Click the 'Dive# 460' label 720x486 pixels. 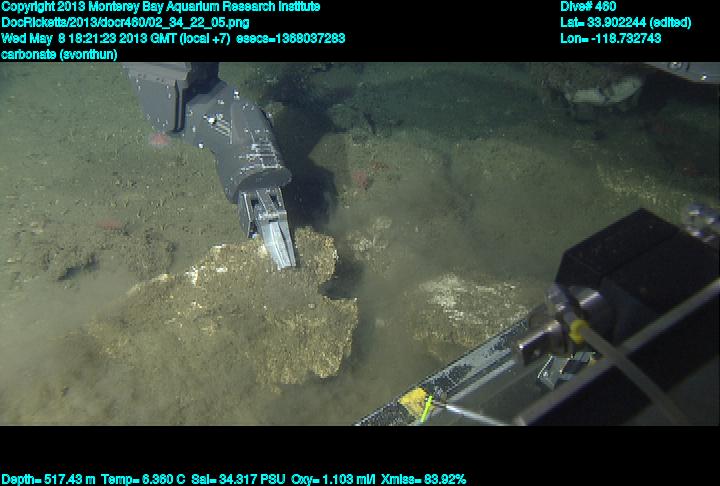pos(588,6)
